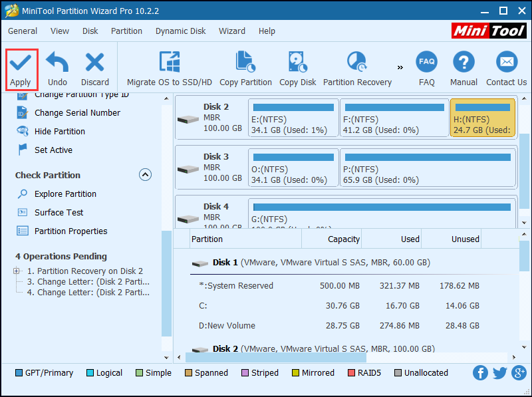The width and height of the screenshot is (532, 397).
Task: Discard all pending changes
Action: click(95, 70)
